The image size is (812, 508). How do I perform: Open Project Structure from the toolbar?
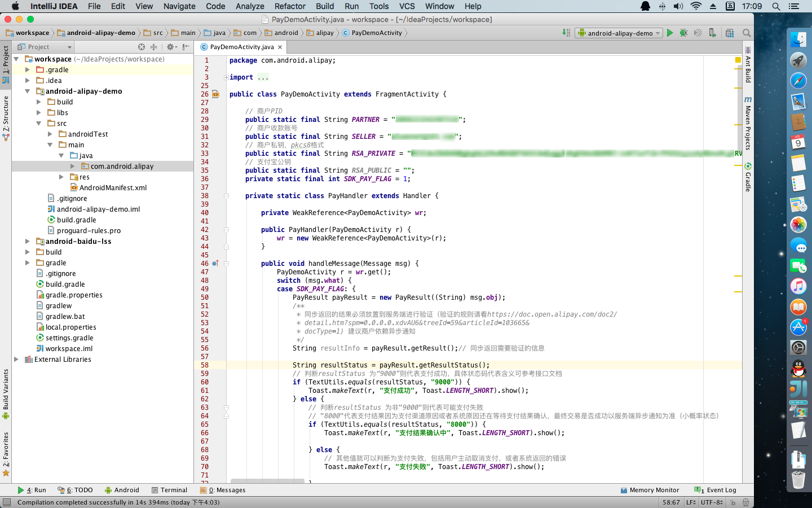point(730,33)
